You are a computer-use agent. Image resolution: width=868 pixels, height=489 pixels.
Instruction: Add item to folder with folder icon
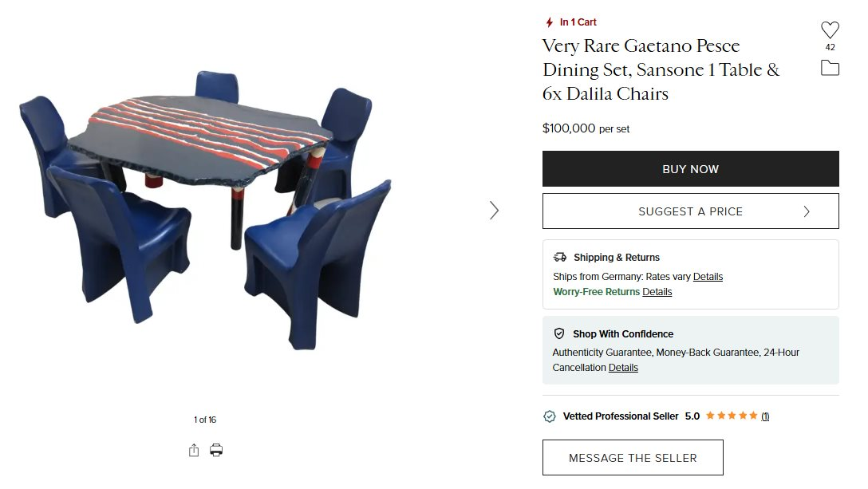tap(830, 68)
